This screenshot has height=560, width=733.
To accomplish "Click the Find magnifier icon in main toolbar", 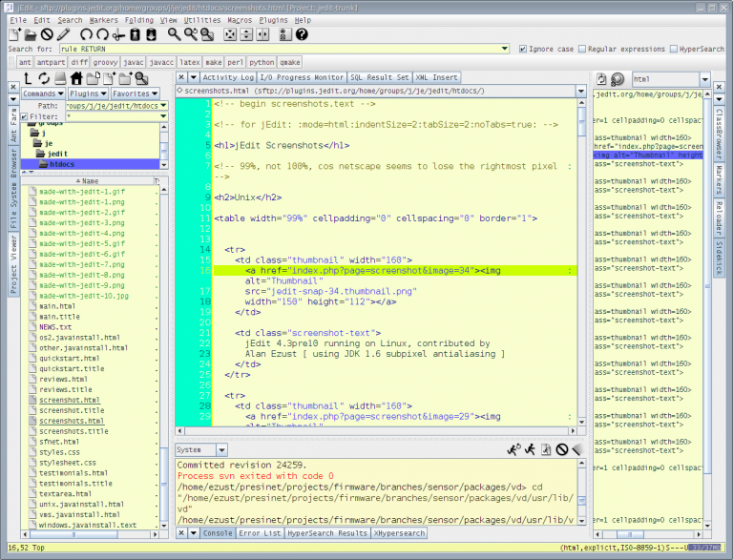I will (x=174, y=34).
